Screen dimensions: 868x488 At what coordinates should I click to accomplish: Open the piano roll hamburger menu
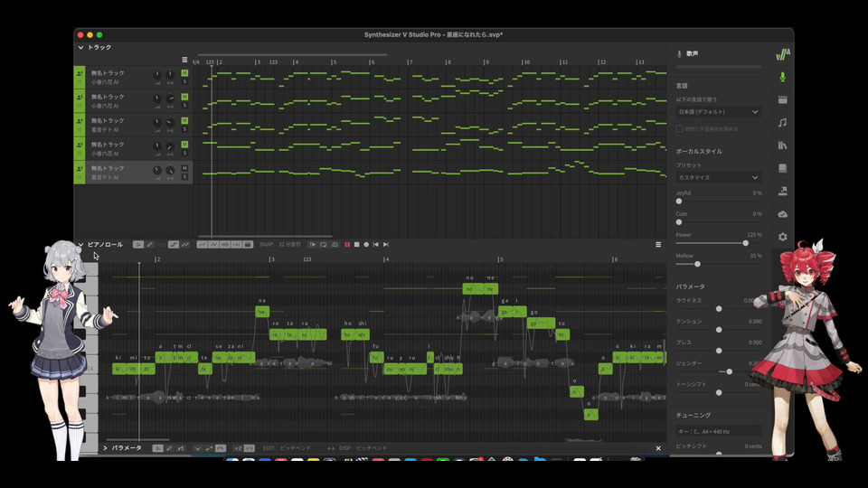pos(658,245)
